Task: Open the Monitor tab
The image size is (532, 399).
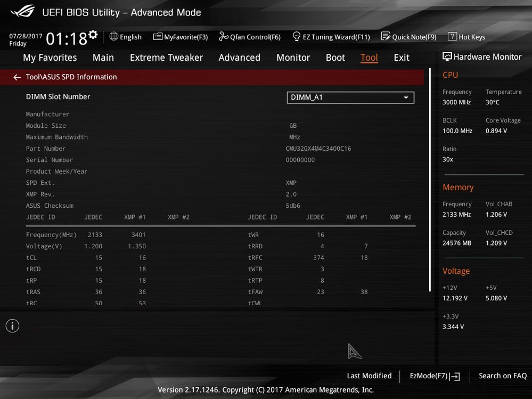Action: [293, 58]
